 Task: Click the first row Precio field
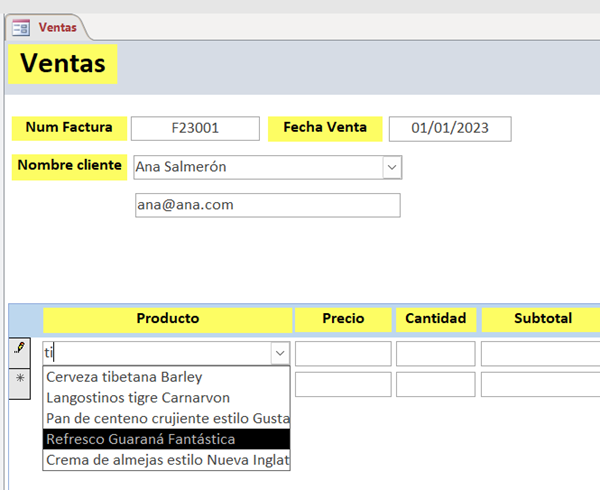(343, 353)
